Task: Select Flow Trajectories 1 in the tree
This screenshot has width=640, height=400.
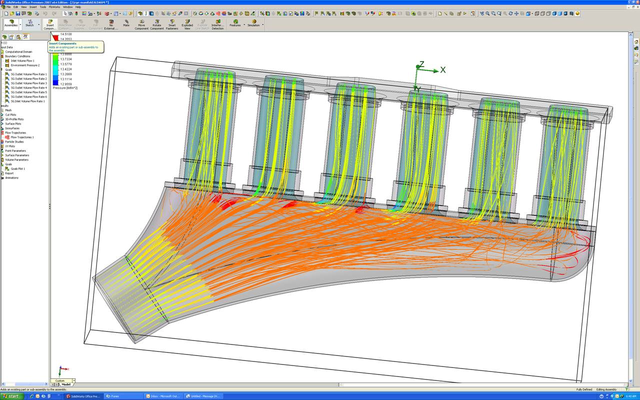Action: 23,136
